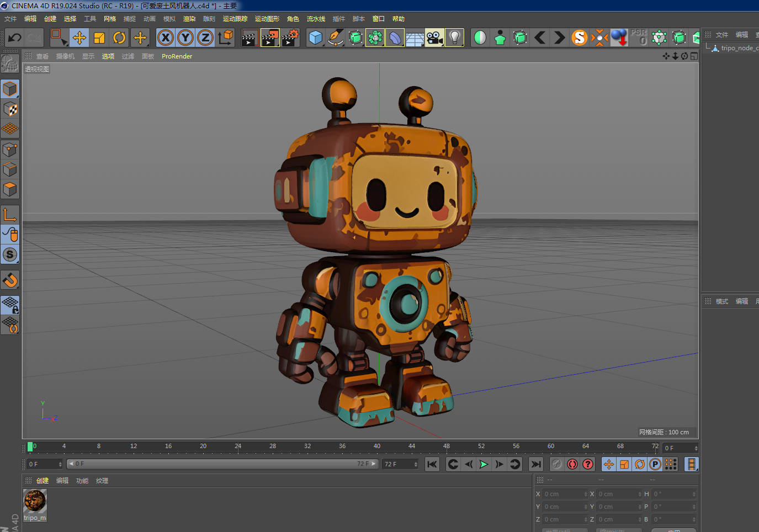
Task: Click the Undo arrow icon
Action: [15, 38]
